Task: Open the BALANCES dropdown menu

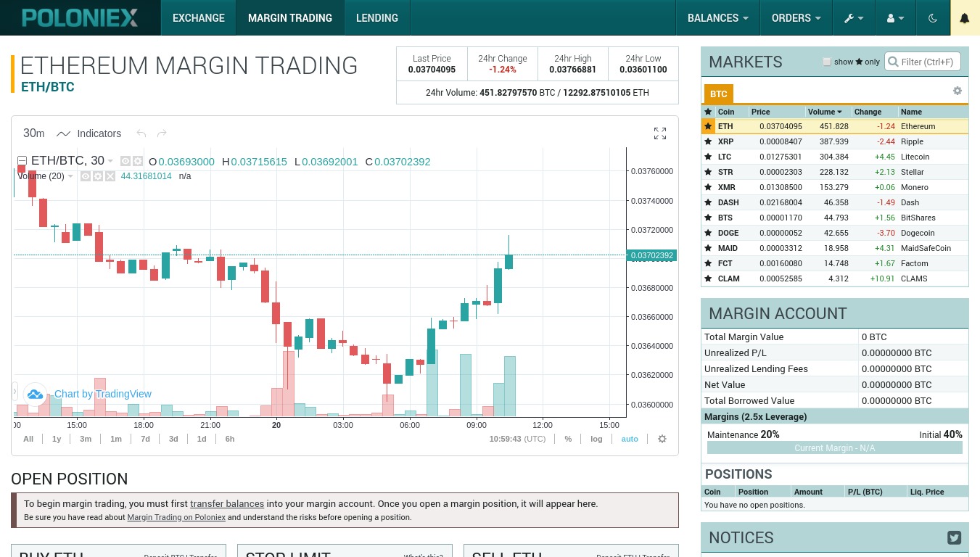Action: (x=717, y=17)
